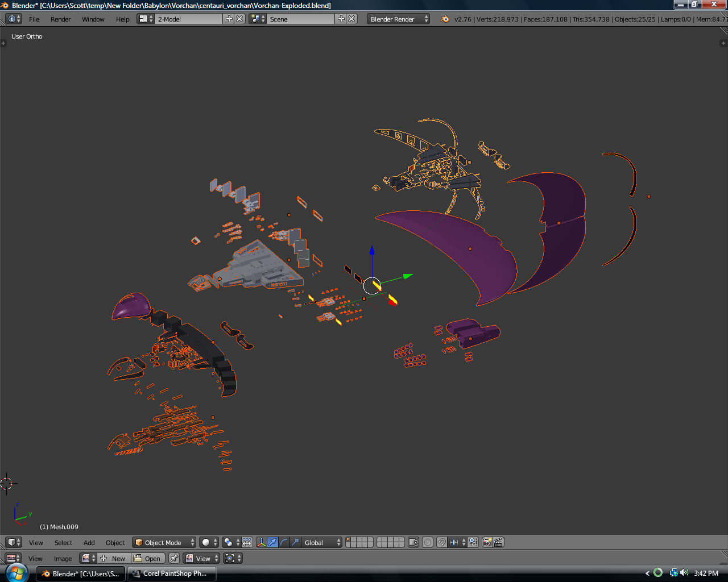The width and height of the screenshot is (728, 582).
Task: Delete the 2-Model screen layout
Action: point(240,19)
